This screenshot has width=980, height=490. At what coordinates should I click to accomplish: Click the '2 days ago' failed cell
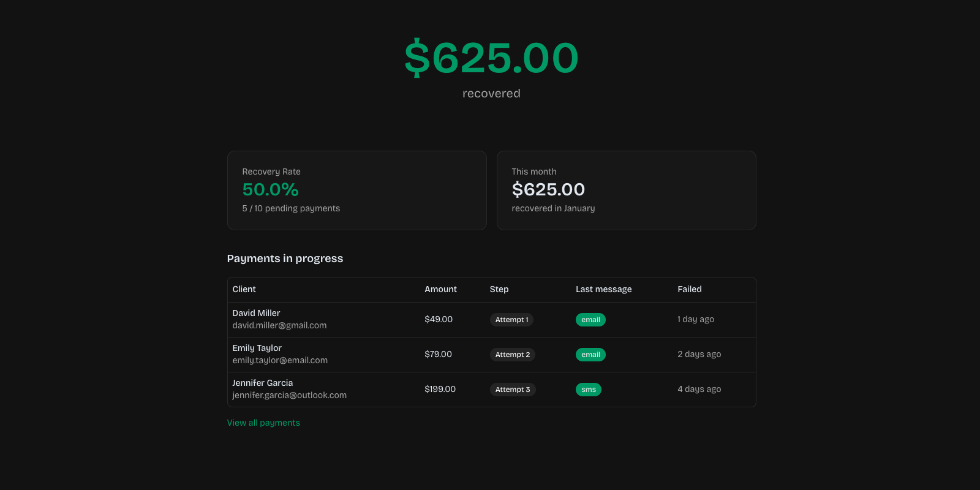pyautogui.click(x=699, y=354)
